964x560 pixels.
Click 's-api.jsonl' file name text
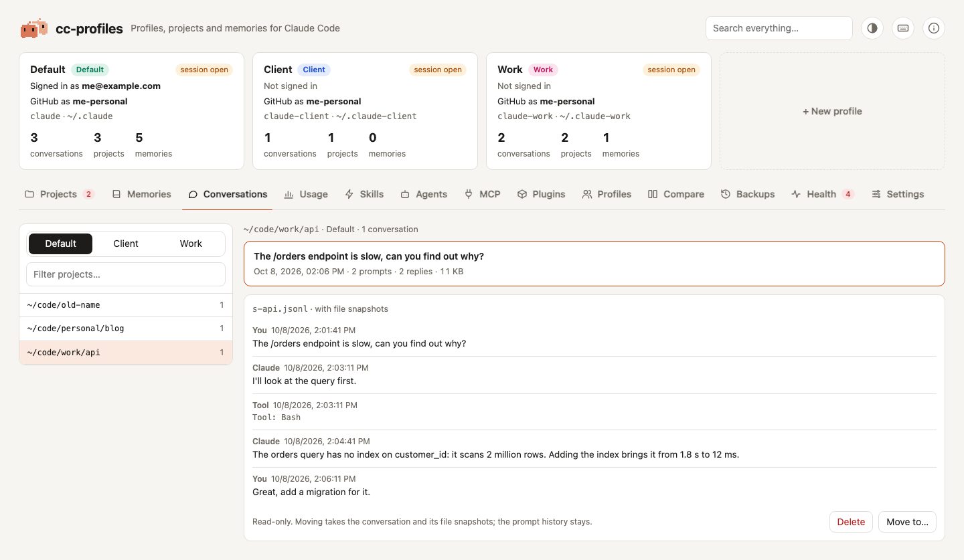(x=280, y=309)
